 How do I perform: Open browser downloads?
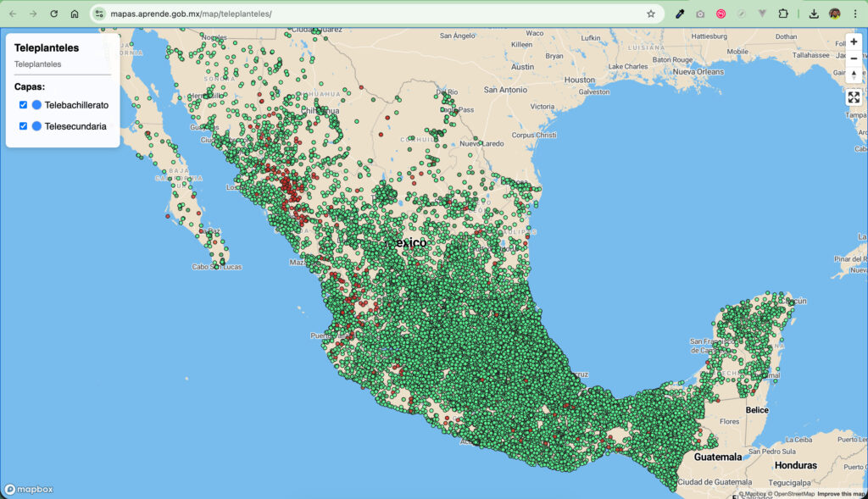tap(814, 14)
